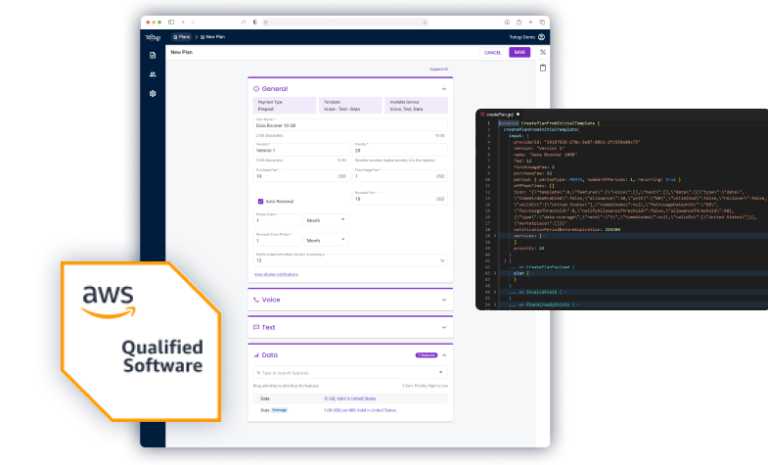Open the users icon in left sidebar
Screen dimensions: 768x465
pos(153,74)
